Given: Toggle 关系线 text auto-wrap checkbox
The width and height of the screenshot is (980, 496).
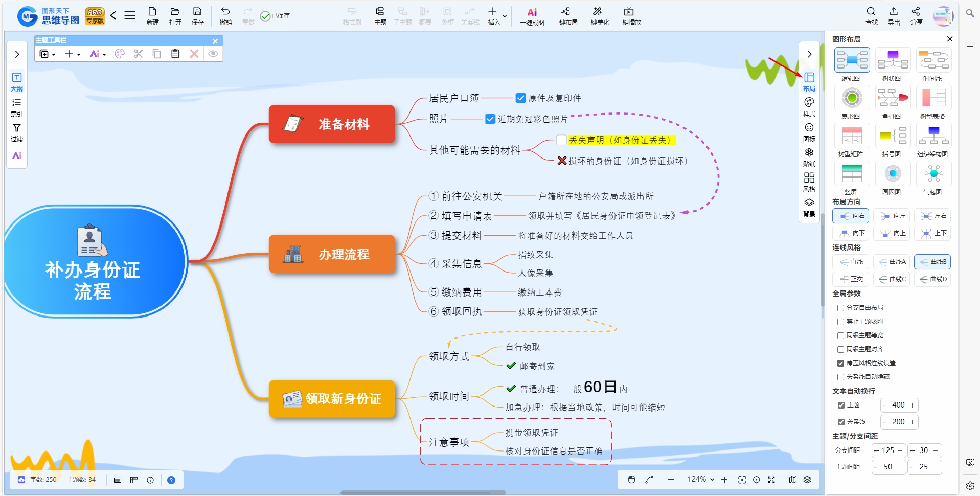Looking at the screenshot, I should click(841, 422).
